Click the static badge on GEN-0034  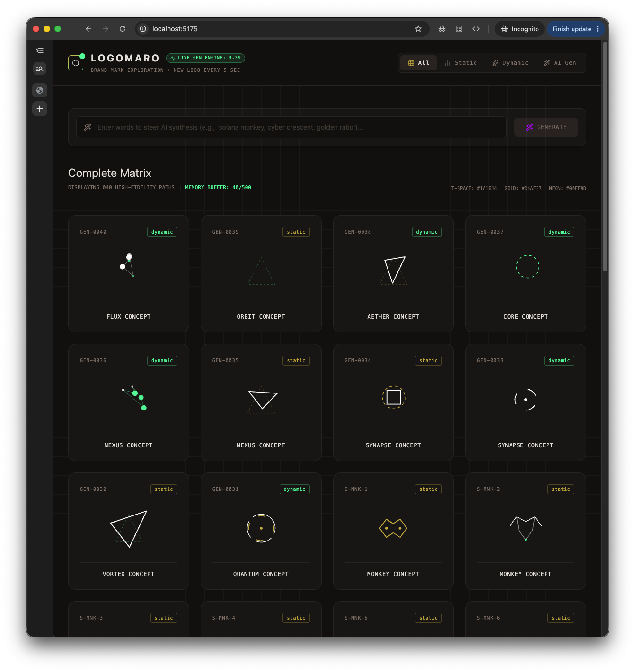[x=428, y=361]
